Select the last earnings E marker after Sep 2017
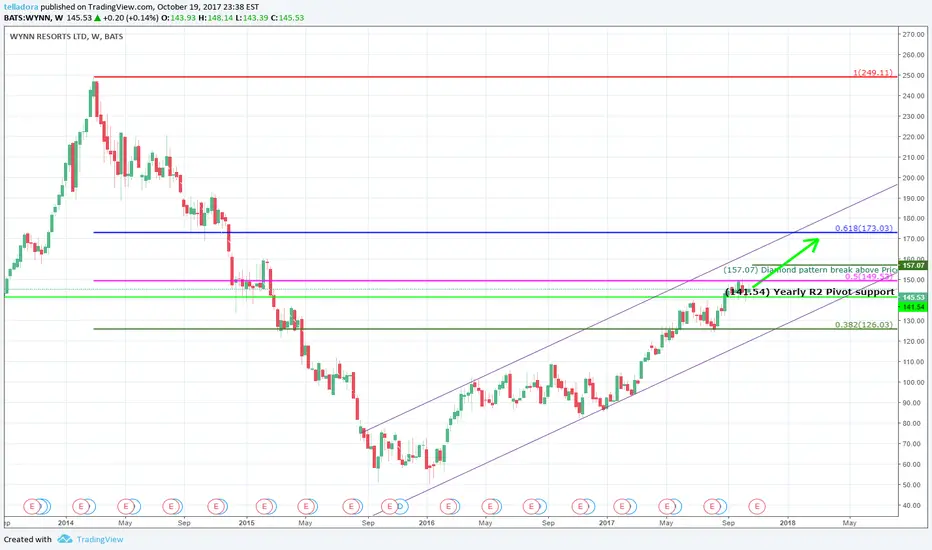 [x=757, y=507]
